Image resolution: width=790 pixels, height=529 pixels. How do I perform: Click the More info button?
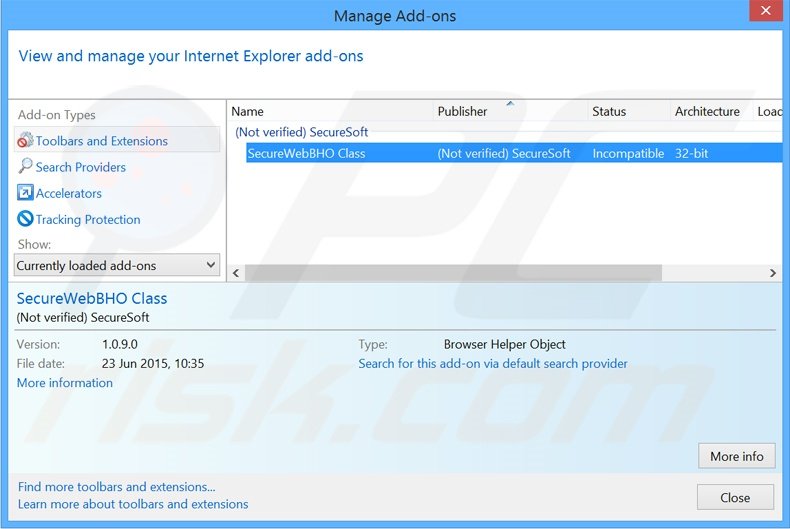coord(737,456)
